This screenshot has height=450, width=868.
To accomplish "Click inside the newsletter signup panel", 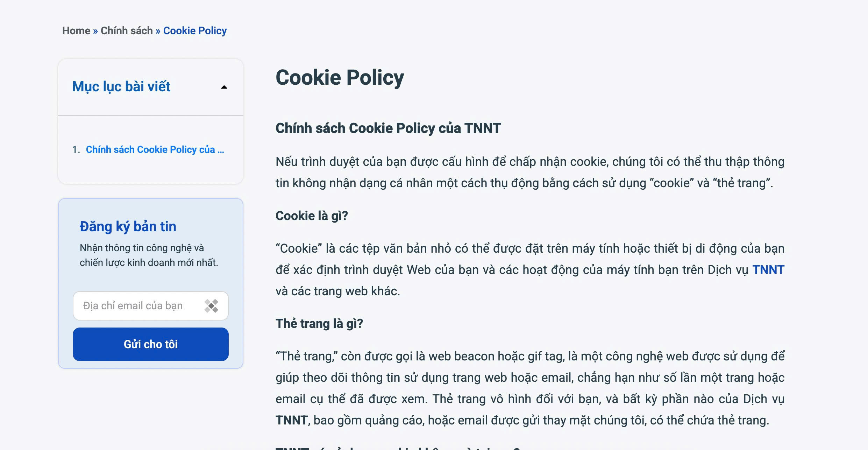I will (x=151, y=280).
